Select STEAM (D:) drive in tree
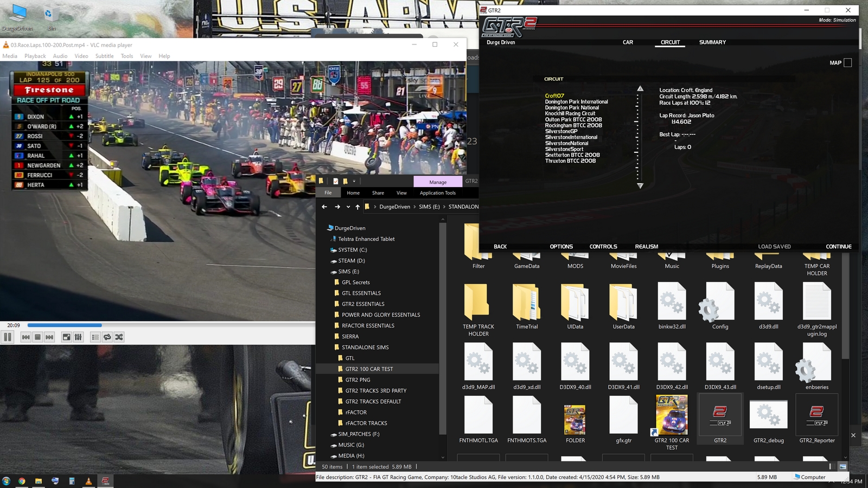868x488 pixels. [x=352, y=261]
